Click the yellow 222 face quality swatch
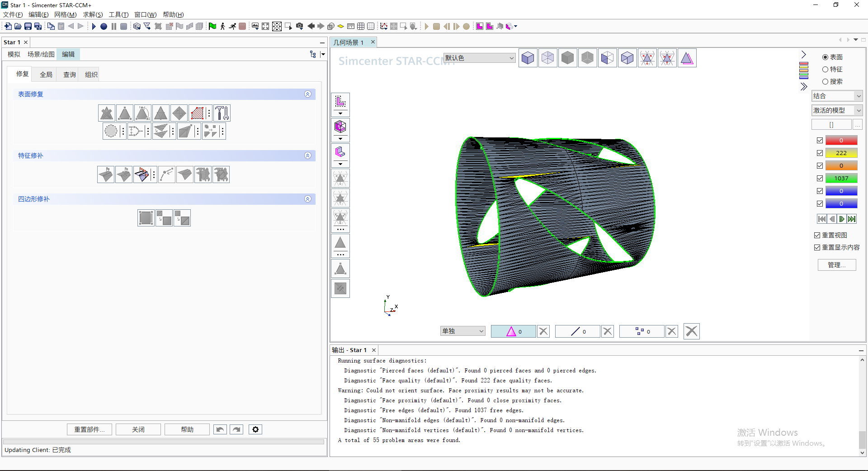 841,153
